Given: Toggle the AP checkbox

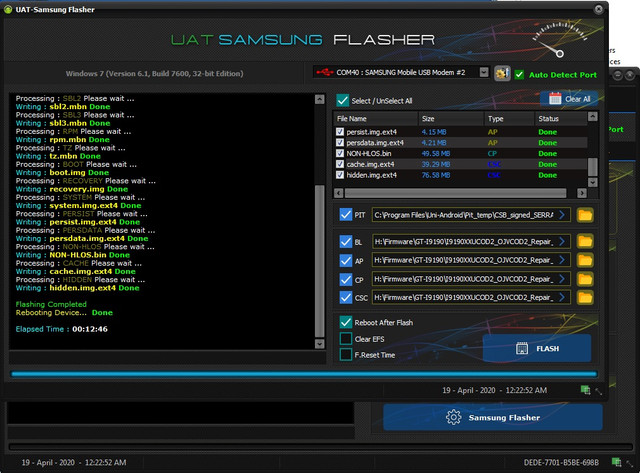Looking at the screenshot, I should click(346, 260).
